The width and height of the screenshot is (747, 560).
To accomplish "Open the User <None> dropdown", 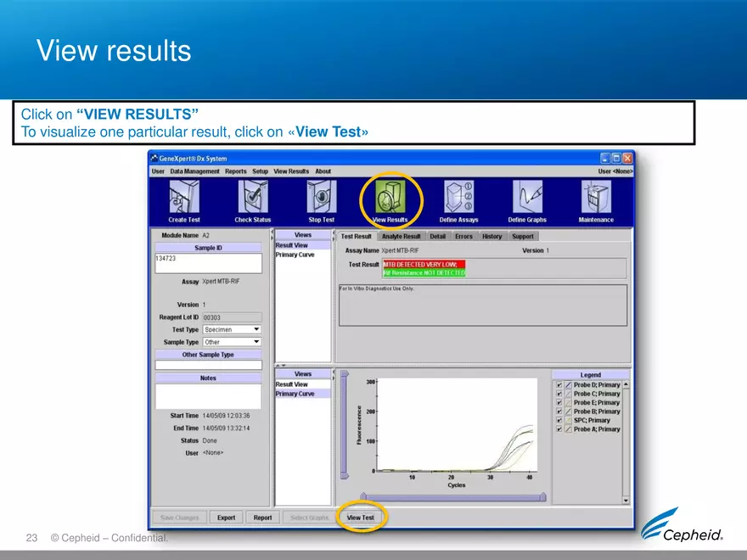I will point(615,171).
